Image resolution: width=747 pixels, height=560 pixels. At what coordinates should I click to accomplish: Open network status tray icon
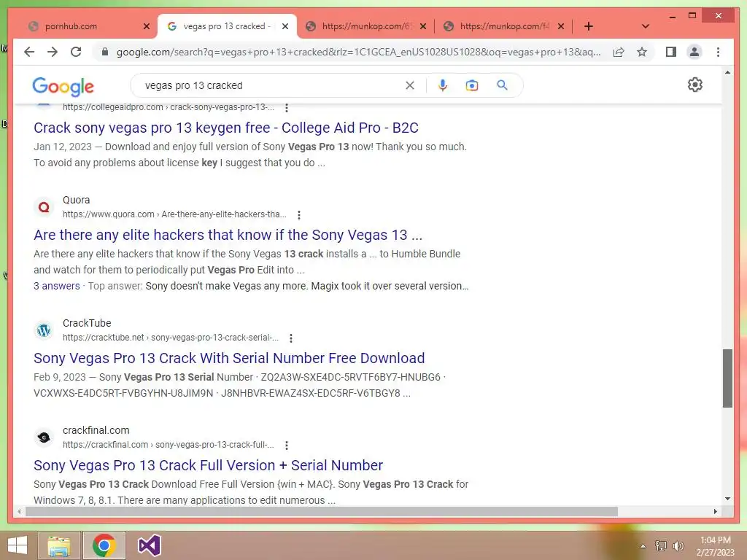click(x=660, y=545)
